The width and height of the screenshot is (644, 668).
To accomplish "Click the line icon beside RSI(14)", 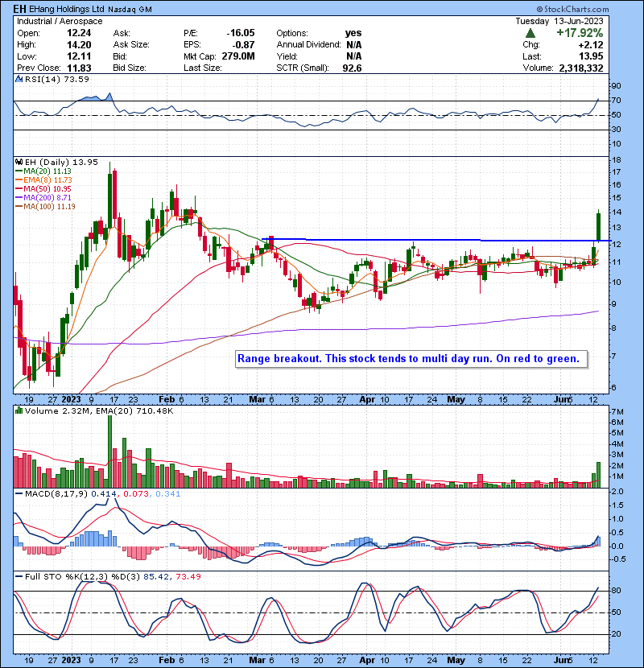I will point(19,79).
